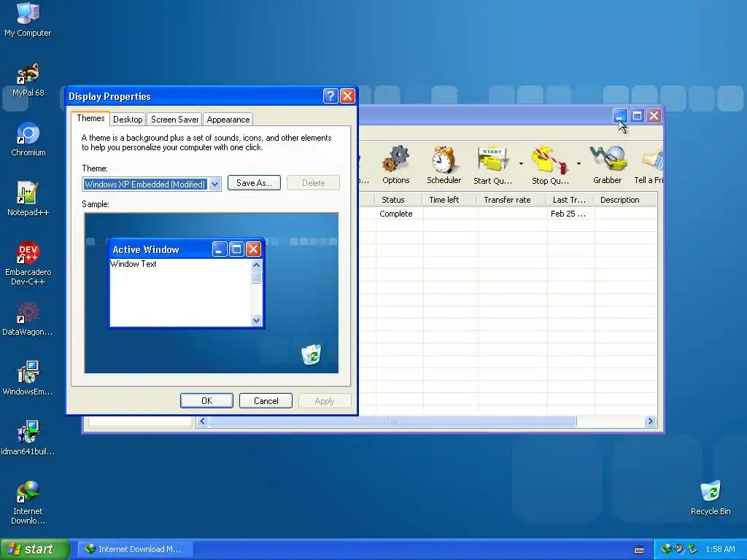Click the theme sample preview area
The image size is (747, 560).
[x=212, y=293]
